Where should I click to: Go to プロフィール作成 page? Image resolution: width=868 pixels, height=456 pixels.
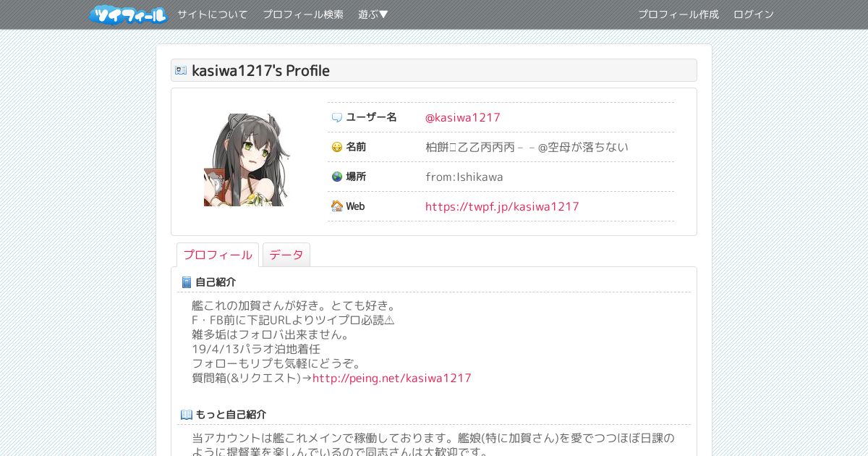pos(678,14)
